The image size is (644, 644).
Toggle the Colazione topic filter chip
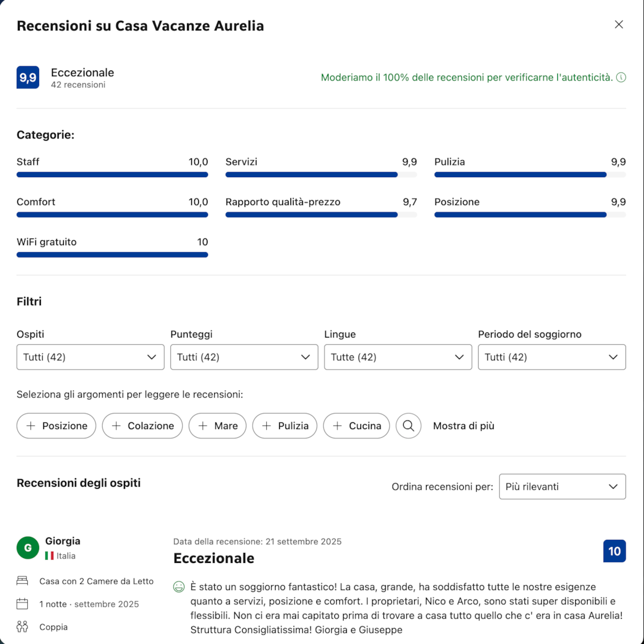(142, 425)
